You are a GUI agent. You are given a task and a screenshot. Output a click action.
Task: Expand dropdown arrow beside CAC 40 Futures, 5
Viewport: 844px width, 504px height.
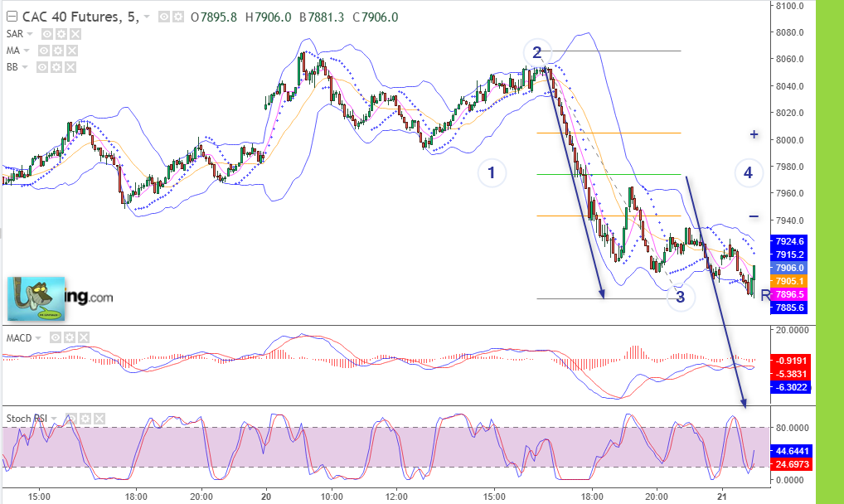click(x=147, y=17)
